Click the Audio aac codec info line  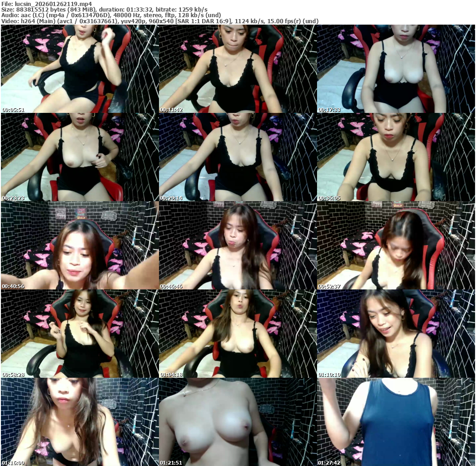(x=111, y=15)
